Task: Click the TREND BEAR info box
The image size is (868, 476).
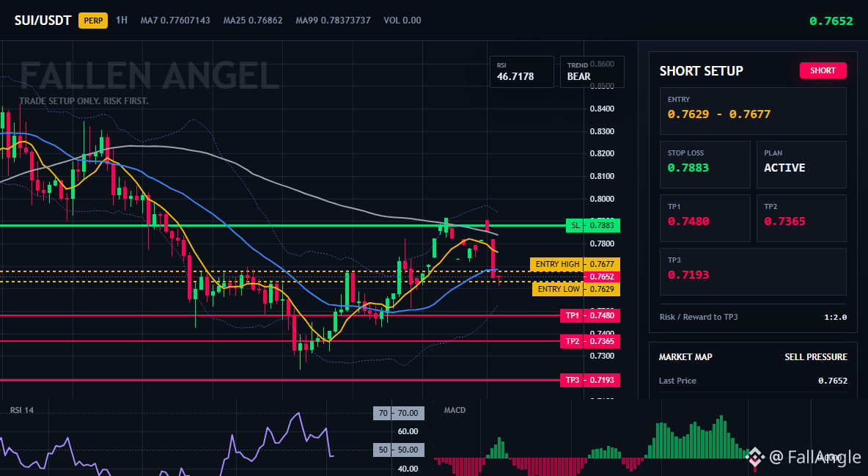Action: [592, 71]
